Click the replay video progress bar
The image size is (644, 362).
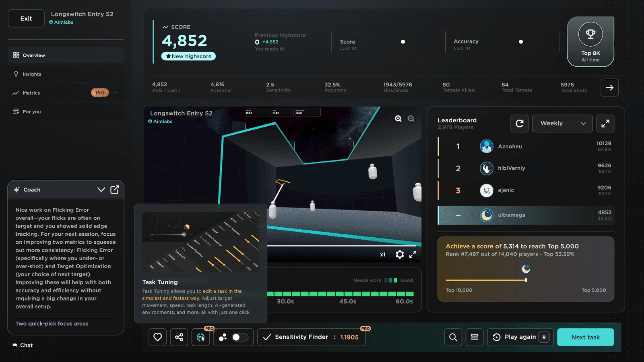pos(342,245)
